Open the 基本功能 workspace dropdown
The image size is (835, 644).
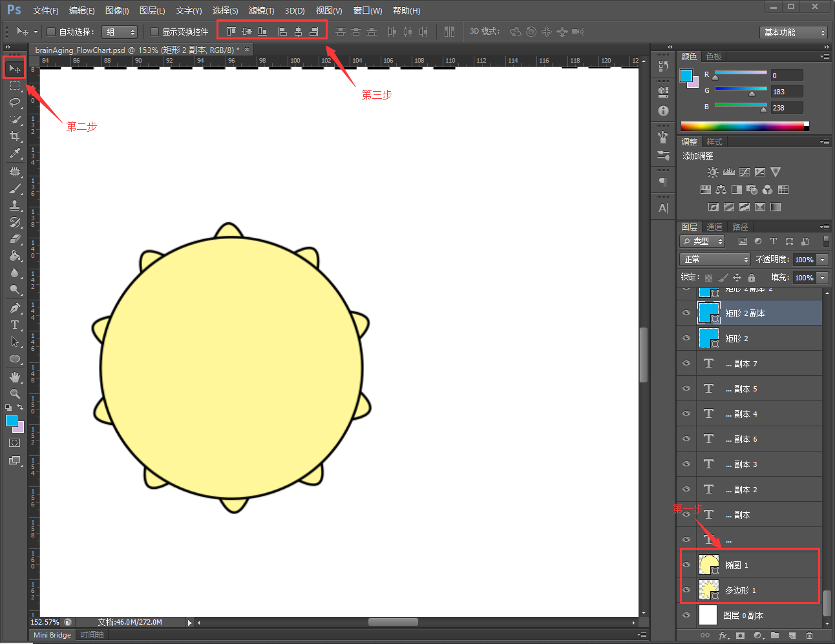click(x=794, y=32)
